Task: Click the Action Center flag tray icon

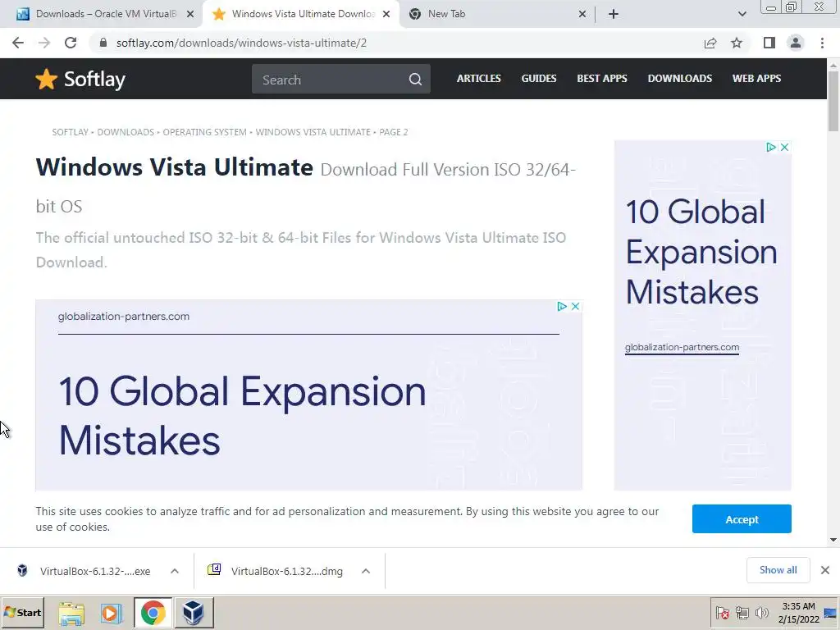Action: [722, 613]
